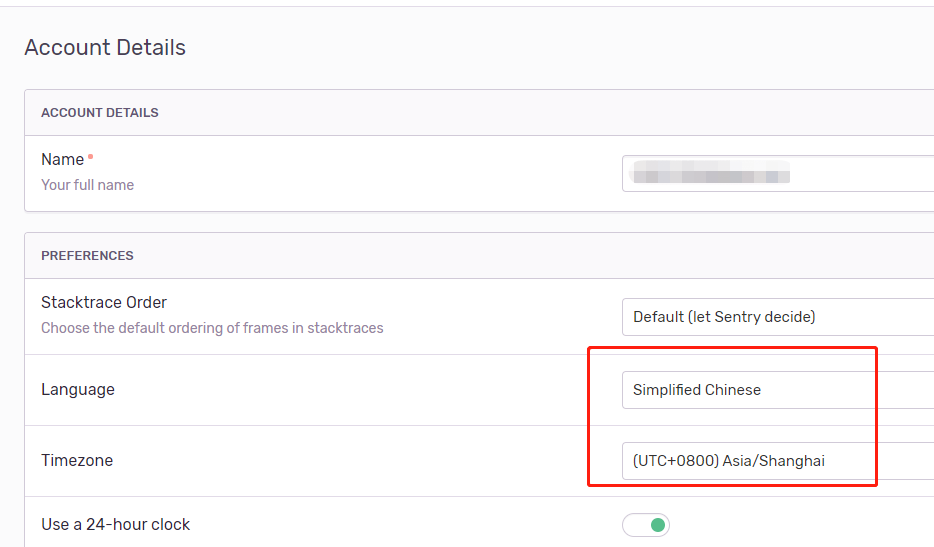Open the Language dropdown showing Simplified Chinese
Viewport: 934px width, 547px height.
[x=778, y=390]
